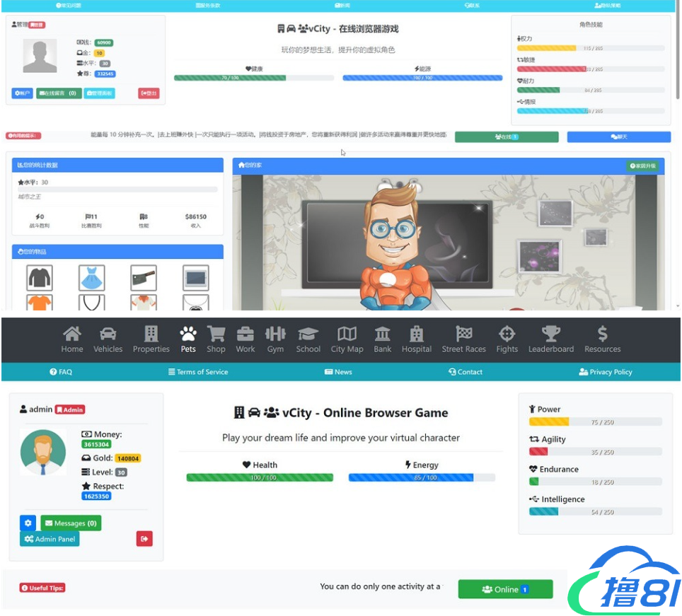Click the Intelligence bar showing 54 / 250
Image resolution: width=682 pixels, height=616 pixels.
[596, 511]
